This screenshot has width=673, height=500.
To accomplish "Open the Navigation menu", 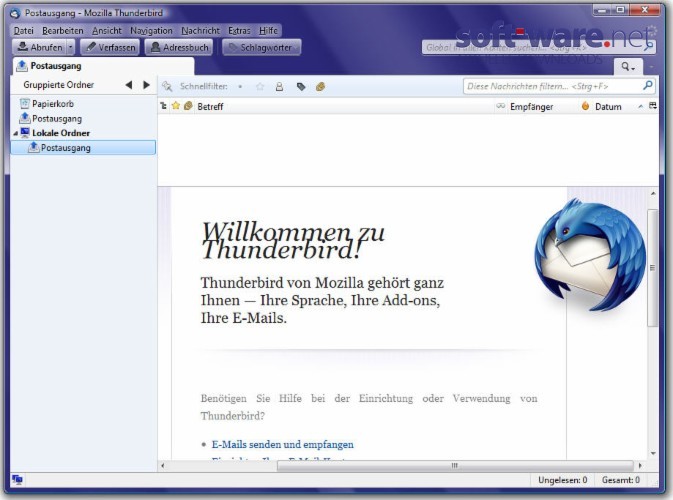I will point(151,30).
